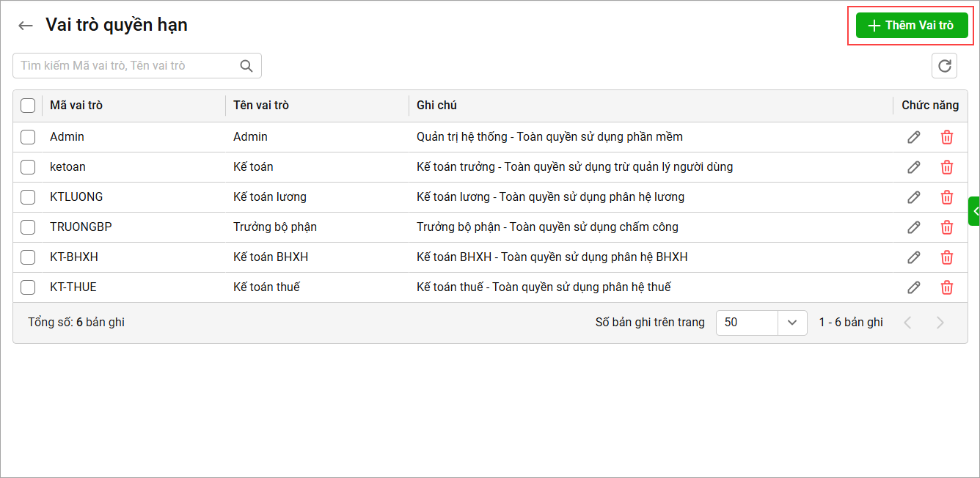Click the Vai trò quyền hạn page title
Image resolution: width=980 pixels, height=478 pixels.
[117, 25]
